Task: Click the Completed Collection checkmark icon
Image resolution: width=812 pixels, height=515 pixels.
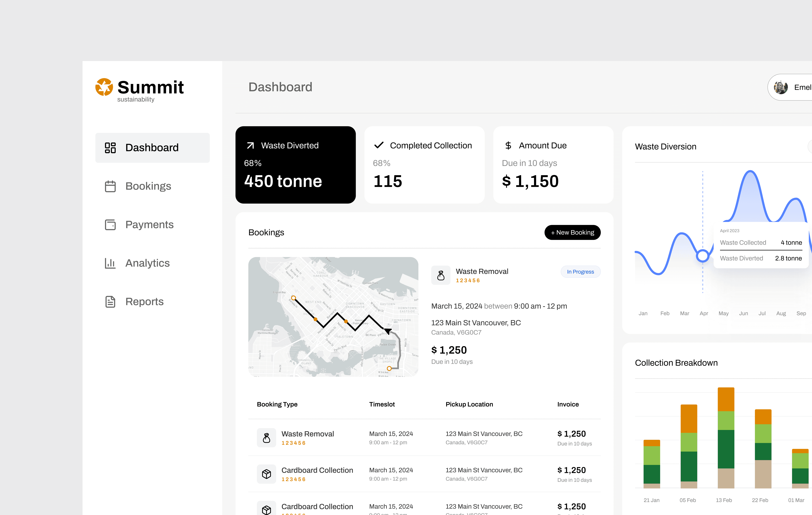Action: (379, 145)
